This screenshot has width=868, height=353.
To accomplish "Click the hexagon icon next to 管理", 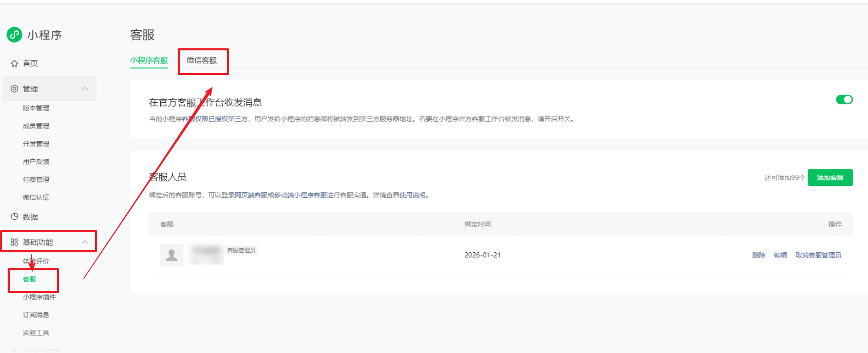I will [x=14, y=89].
